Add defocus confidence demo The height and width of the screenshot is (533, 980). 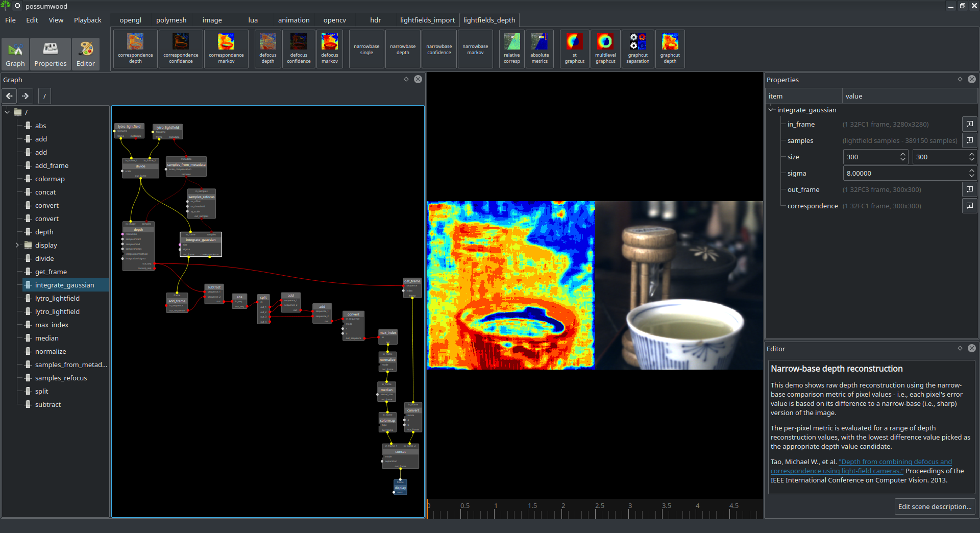299,49
